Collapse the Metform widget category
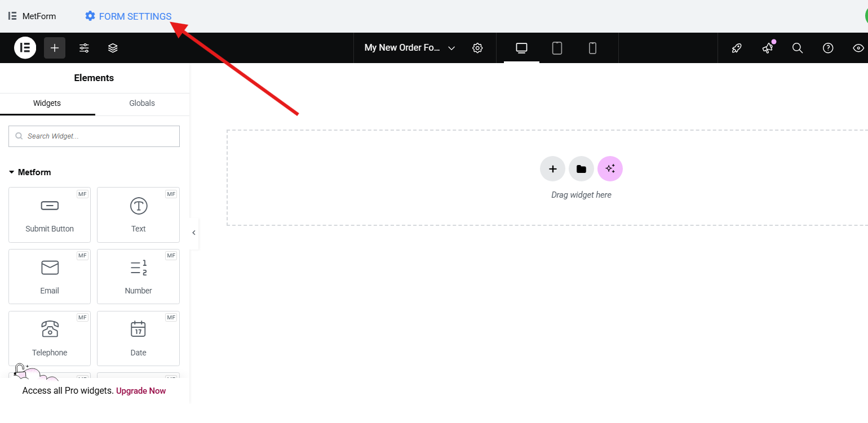Image resolution: width=868 pixels, height=423 pixels. 30,172
